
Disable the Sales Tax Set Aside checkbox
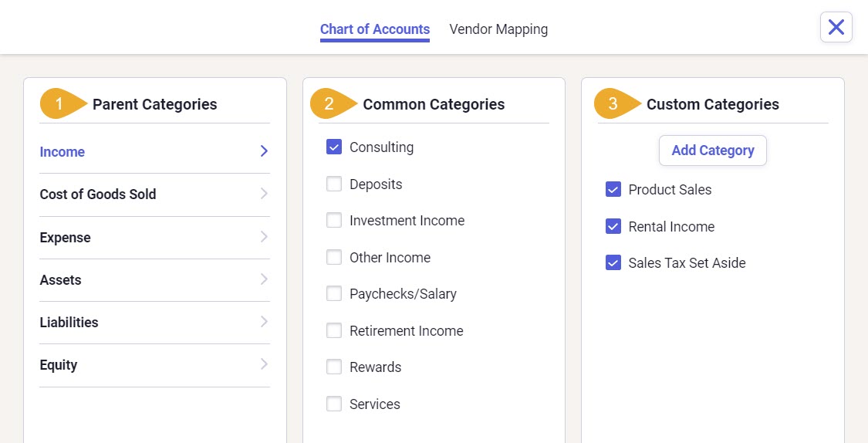[613, 262]
